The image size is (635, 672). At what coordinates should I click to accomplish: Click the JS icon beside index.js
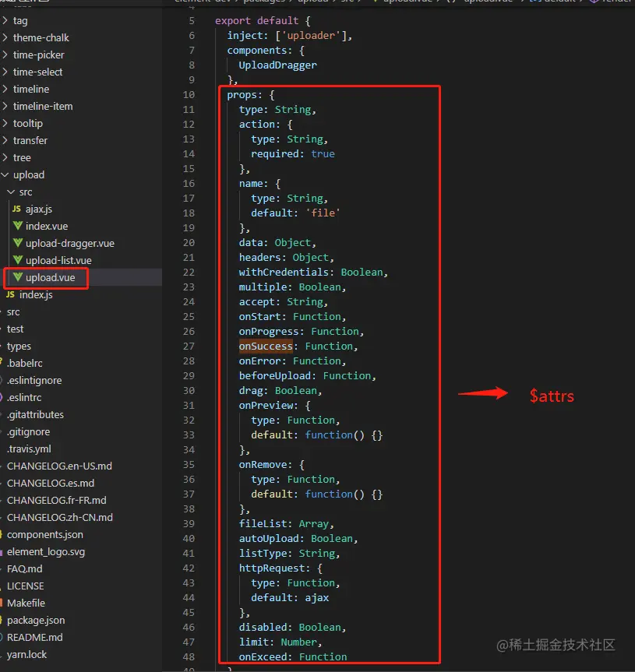[10, 294]
